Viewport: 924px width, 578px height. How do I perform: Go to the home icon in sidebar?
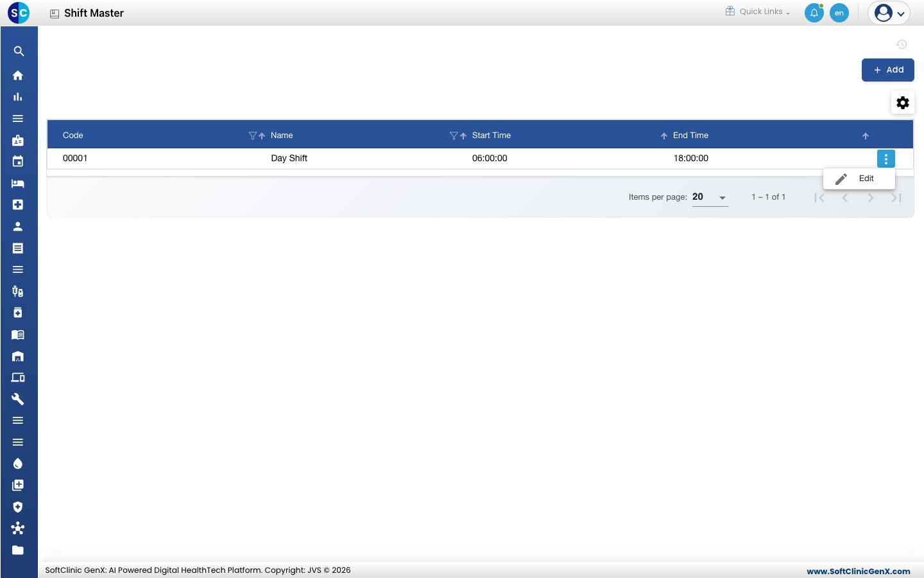(18, 75)
